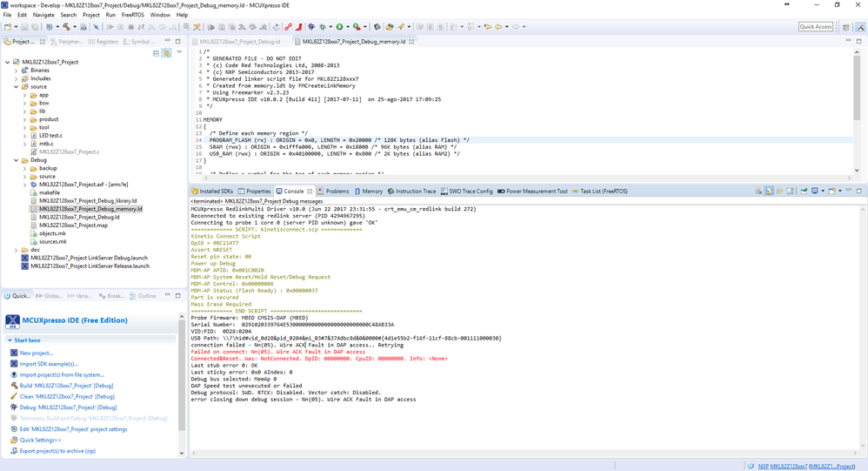868x471 pixels.
Task: Pin the Console view icon
Action: [x=805, y=192]
